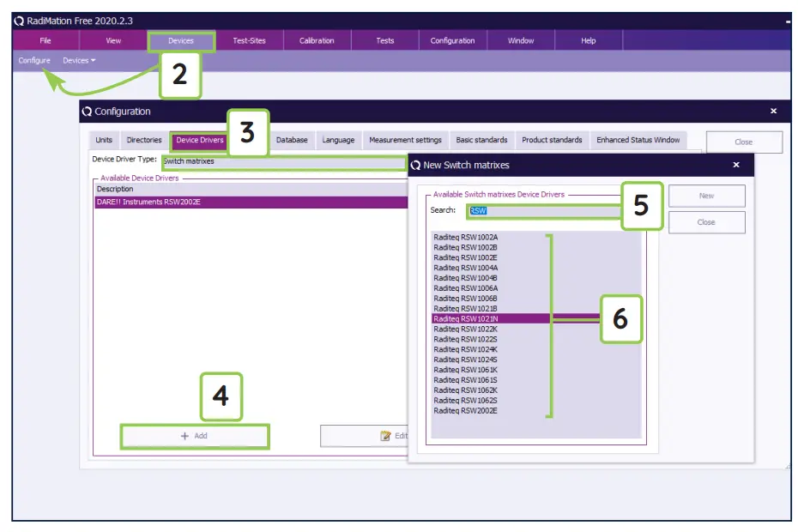
Task: Open the Device Driver Type combo box
Action: coord(284,161)
